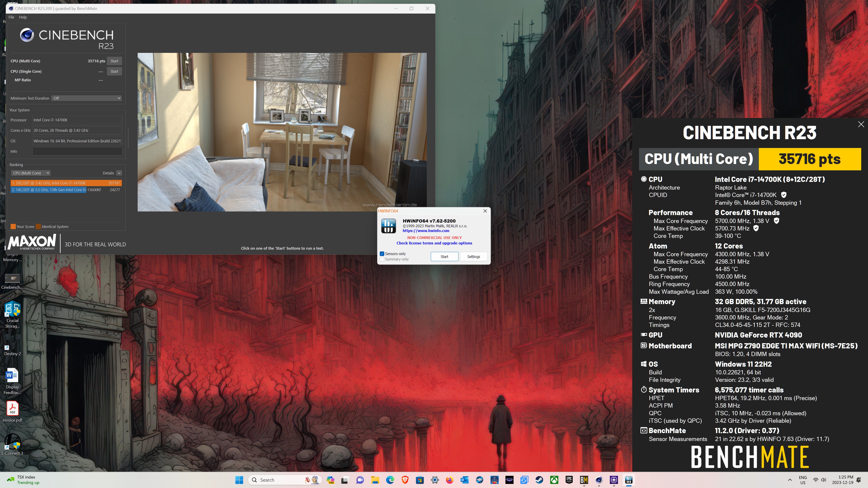868x488 pixels.
Task: Open Outlook from the taskbar
Action: click(x=465, y=480)
